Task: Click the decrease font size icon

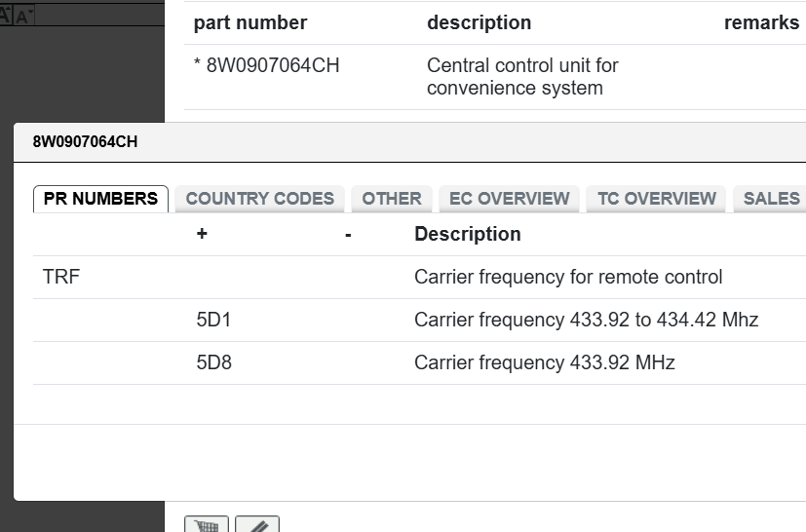Action: pyautogui.click(x=24, y=14)
